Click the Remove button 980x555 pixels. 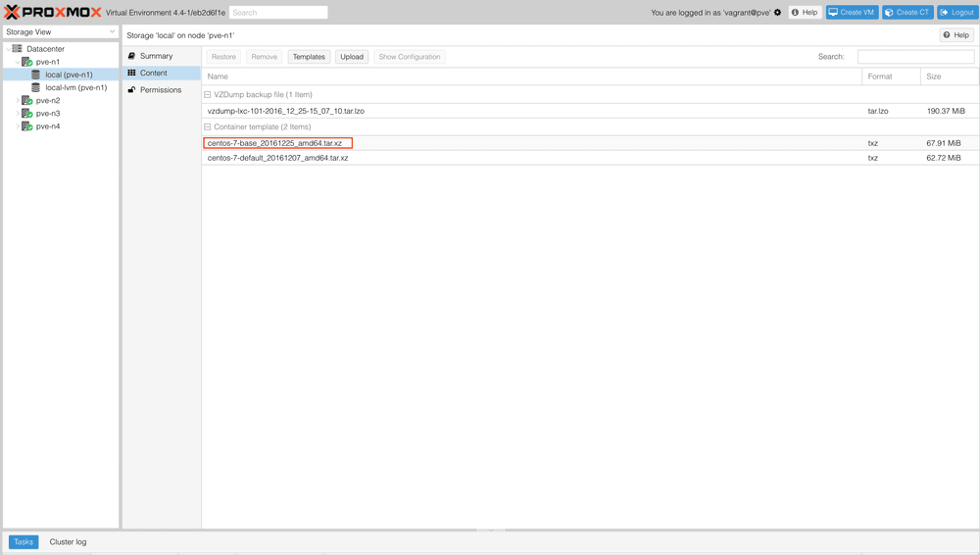click(x=265, y=57)
